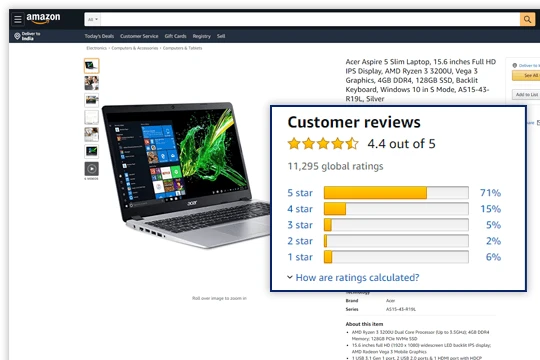The height and width of the screenshot is (360, 540).
Task: Go to the Amazon home logo
Action: tap(43, 19)
